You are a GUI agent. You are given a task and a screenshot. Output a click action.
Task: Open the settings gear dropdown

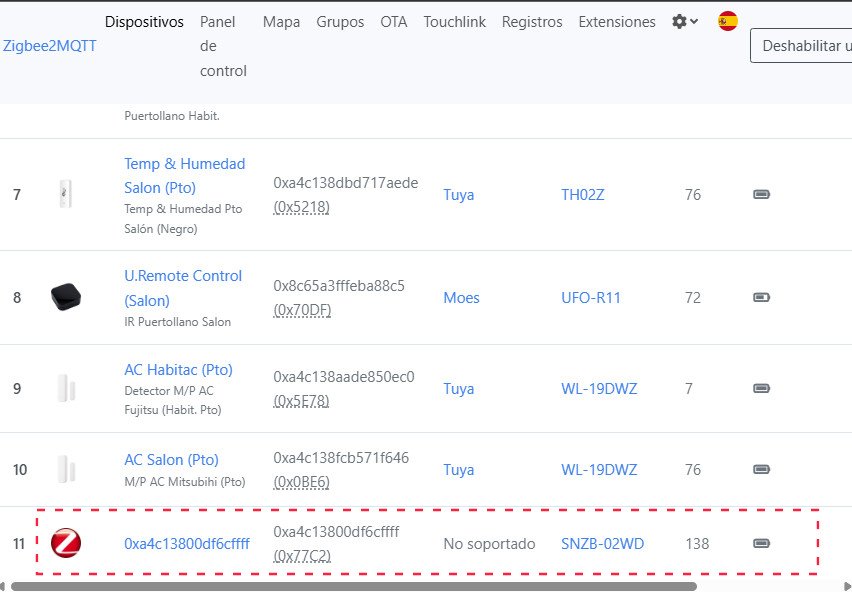pos(685,21)
